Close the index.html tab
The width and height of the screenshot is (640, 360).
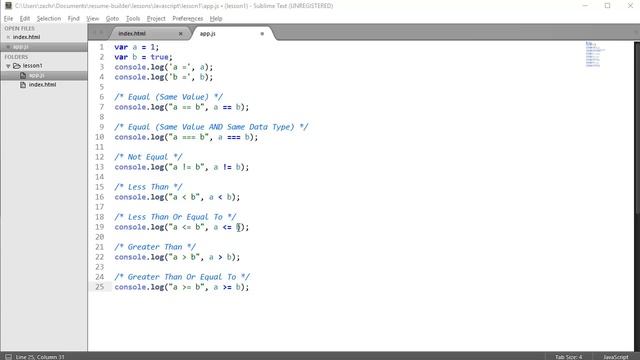click(x=180, y=33)
